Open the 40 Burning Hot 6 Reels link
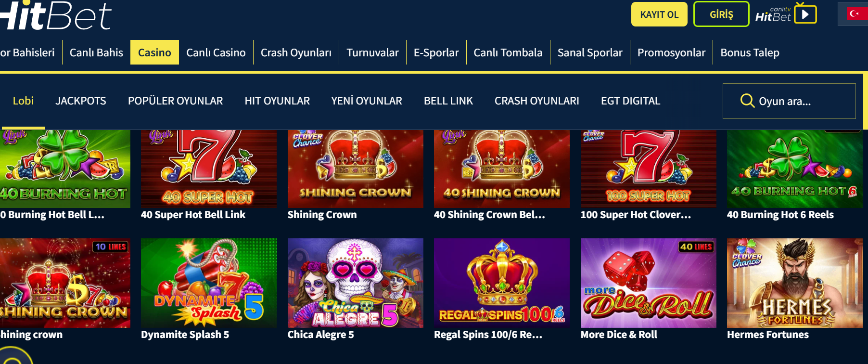Viewport: 868px width, 364px height. click(x=780, y=215)
